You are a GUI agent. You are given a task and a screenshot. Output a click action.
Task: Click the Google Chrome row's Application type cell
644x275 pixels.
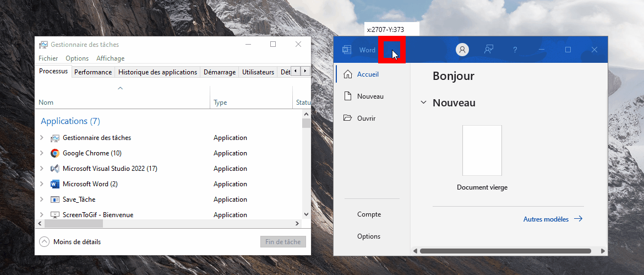[231, 153]
